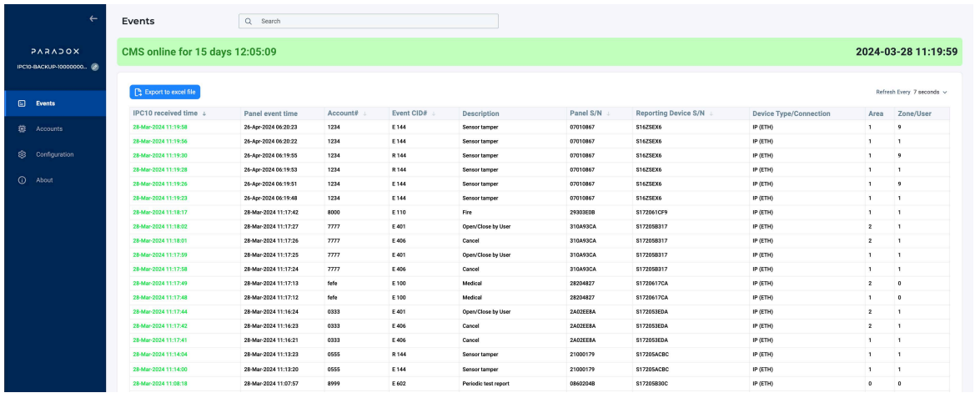Sort the Account# column using its arrow
This screenshot has width=980, height=398.
pos(363,113)
